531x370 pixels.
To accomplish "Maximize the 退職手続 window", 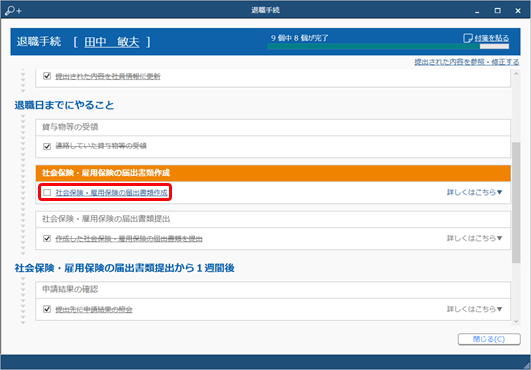I will (x=497, y=11).
